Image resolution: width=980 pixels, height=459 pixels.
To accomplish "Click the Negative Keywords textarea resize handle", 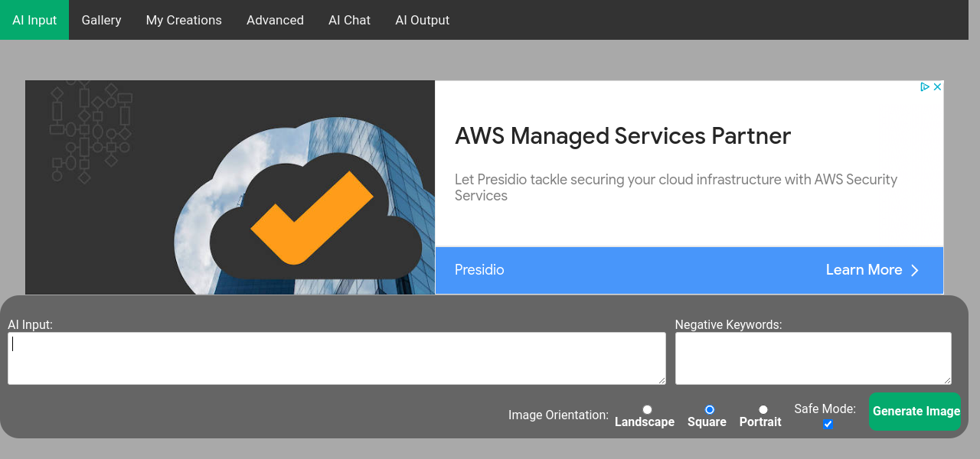I will click(x=946, y=379).
